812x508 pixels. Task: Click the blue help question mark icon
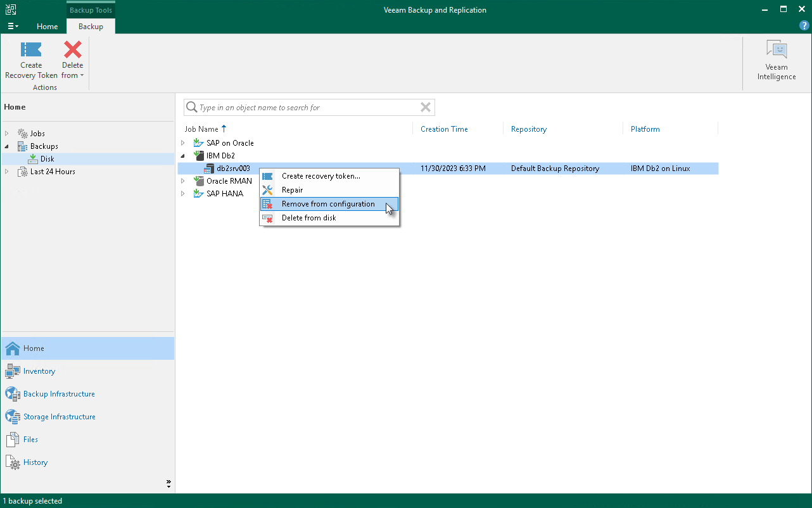pyautogui.click(x=804, y=25)
